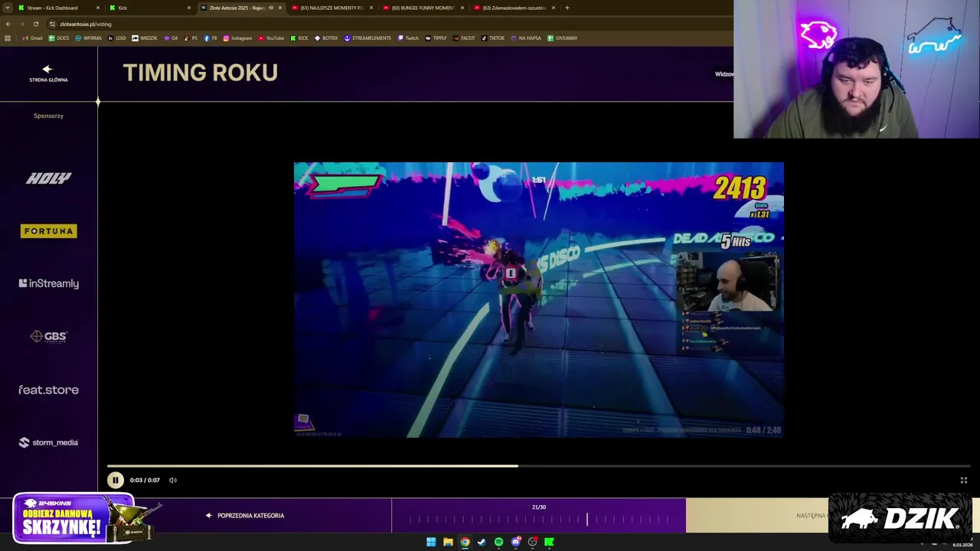Mute audio on Złote Antosie tab
The height and width of the screenshot is (551, 980).
pos(270,8)
